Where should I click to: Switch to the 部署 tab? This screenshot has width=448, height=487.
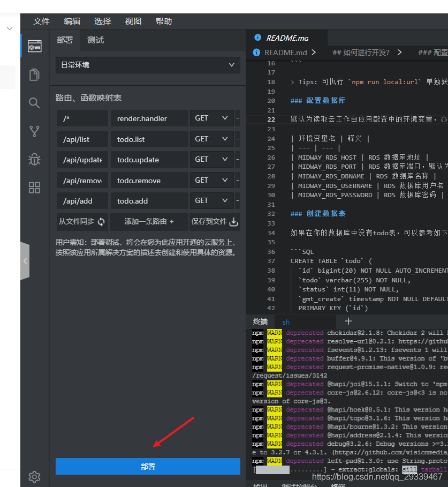[65, 40]
